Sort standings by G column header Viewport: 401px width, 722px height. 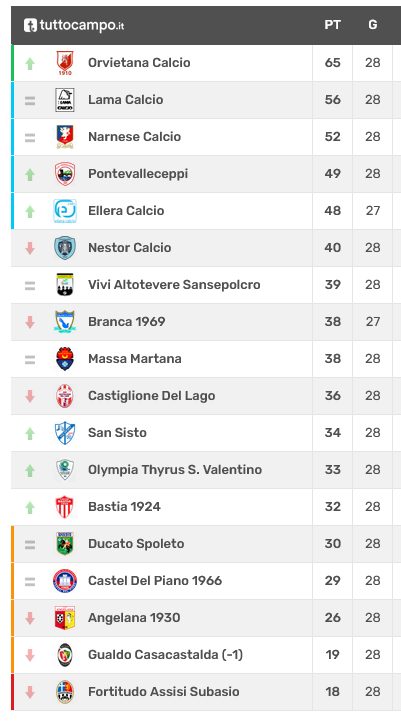[372, 25]
